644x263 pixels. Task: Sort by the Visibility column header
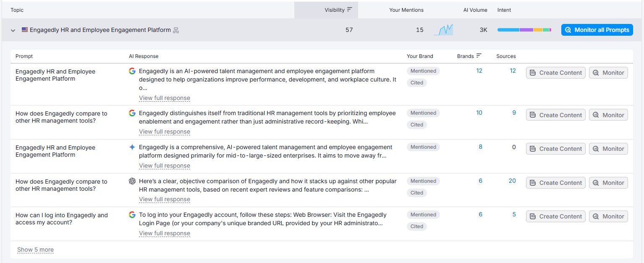(x=326, y=10)
